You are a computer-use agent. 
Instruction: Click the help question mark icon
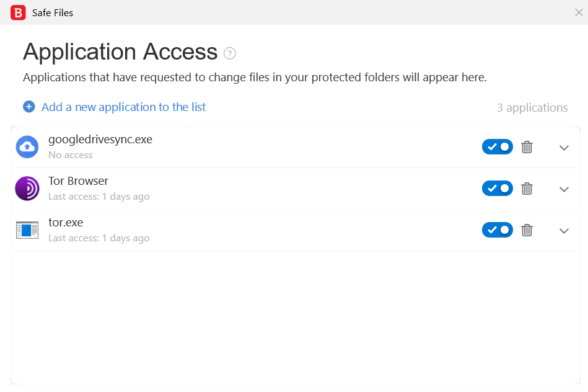(x=230, y=53)
